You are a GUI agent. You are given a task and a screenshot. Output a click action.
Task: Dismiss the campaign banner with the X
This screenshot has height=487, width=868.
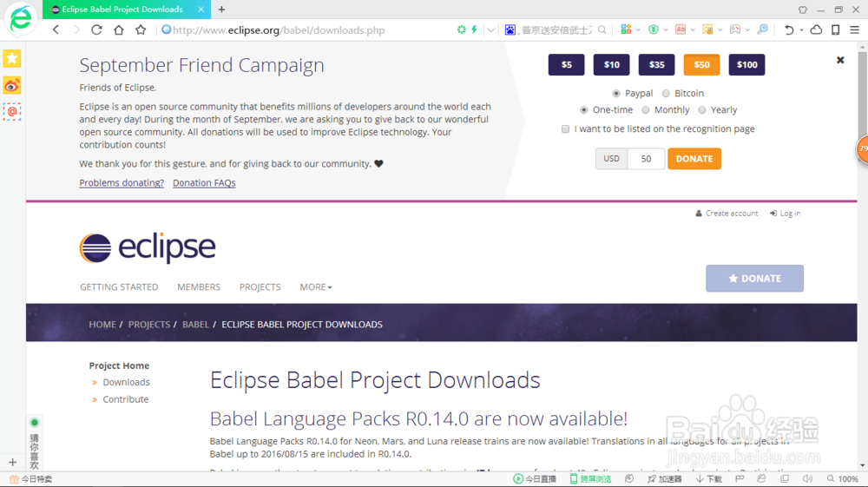click(x=840, y=60)
